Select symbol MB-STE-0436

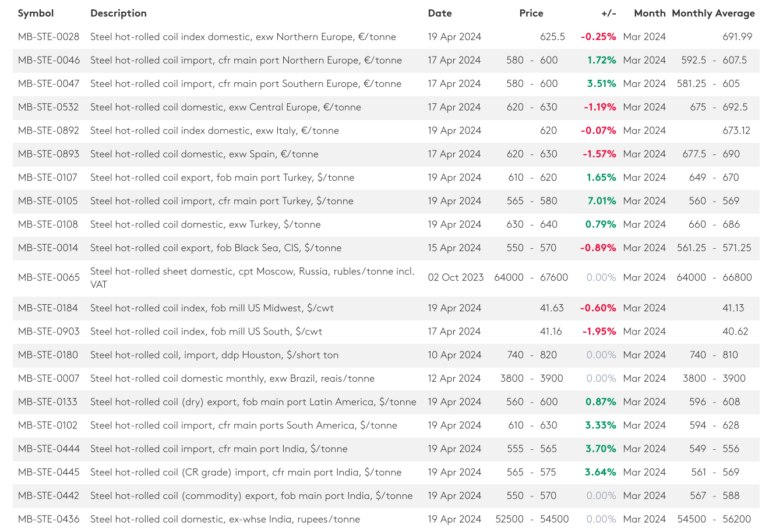click(x=48, y=519)
